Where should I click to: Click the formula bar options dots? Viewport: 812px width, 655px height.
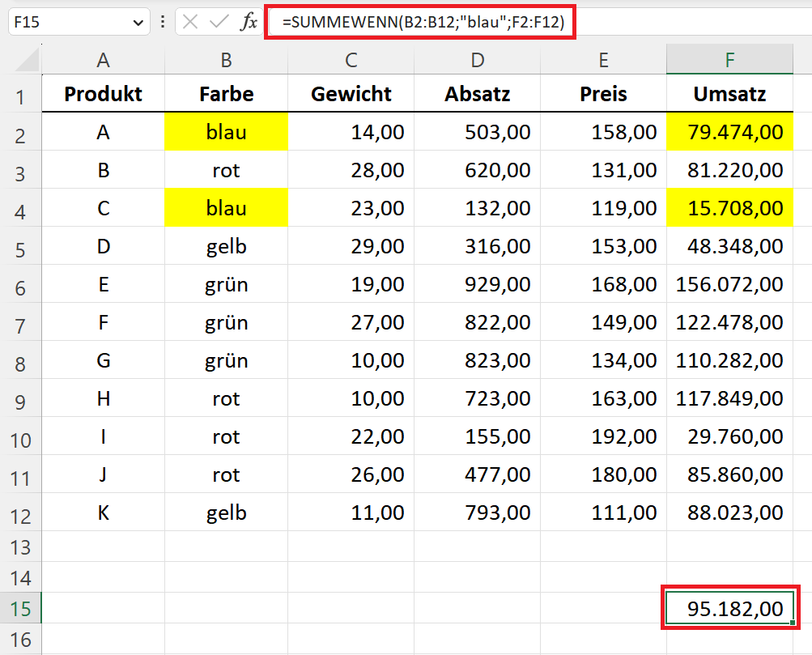(163, 22)
